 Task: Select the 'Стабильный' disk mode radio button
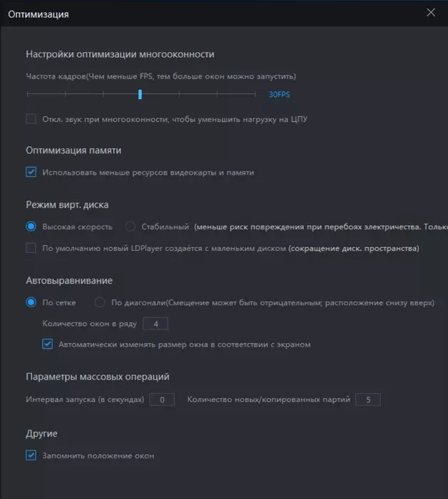pyautogui.click(x=130, y=227)
